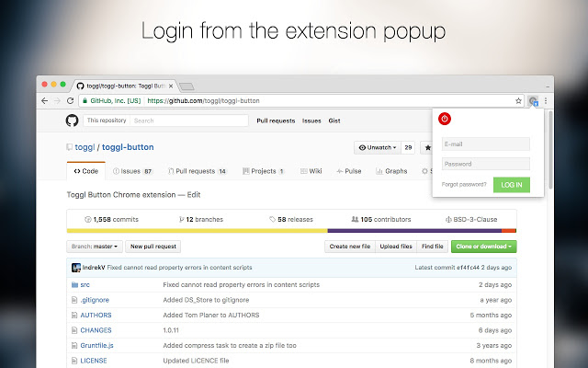Open the Projects tab

[264, 171]
